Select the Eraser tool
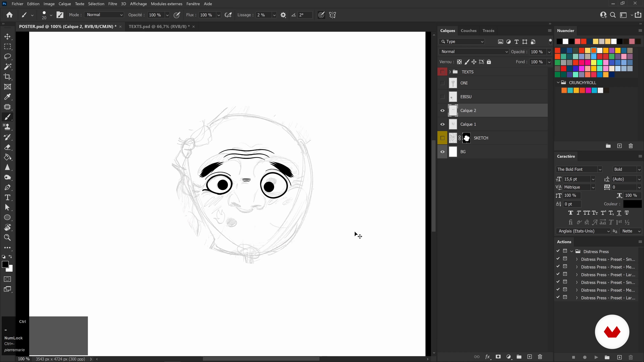Image resolution: width=644 pixels, height=362 pixels. pos(8,147)
